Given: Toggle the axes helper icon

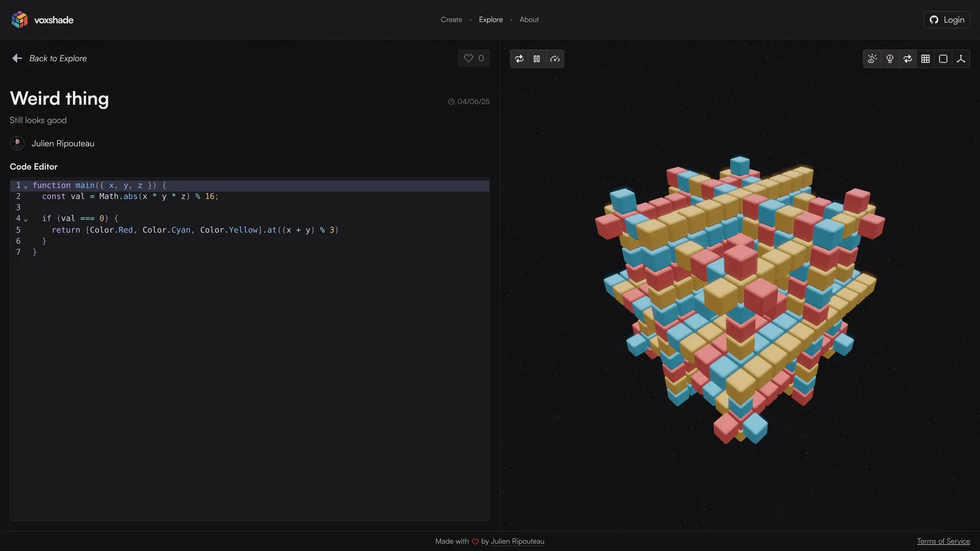Looking at the screenshot, I should click(x=961, y=59).
